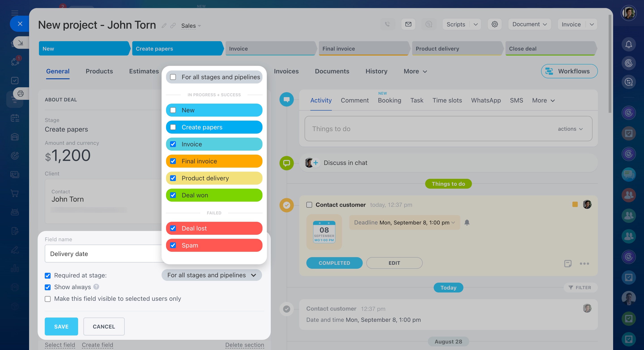
Task: Copy deal link via chain icon
Action: tap(173, 26)
